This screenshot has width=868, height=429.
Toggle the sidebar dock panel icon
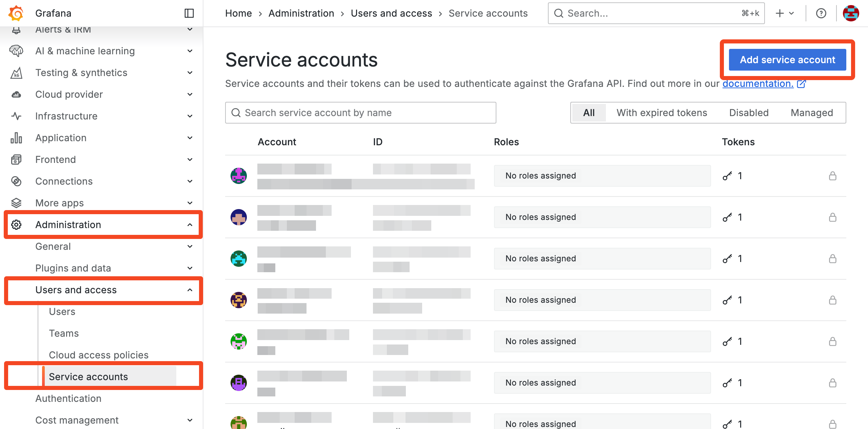coord(189,13)
